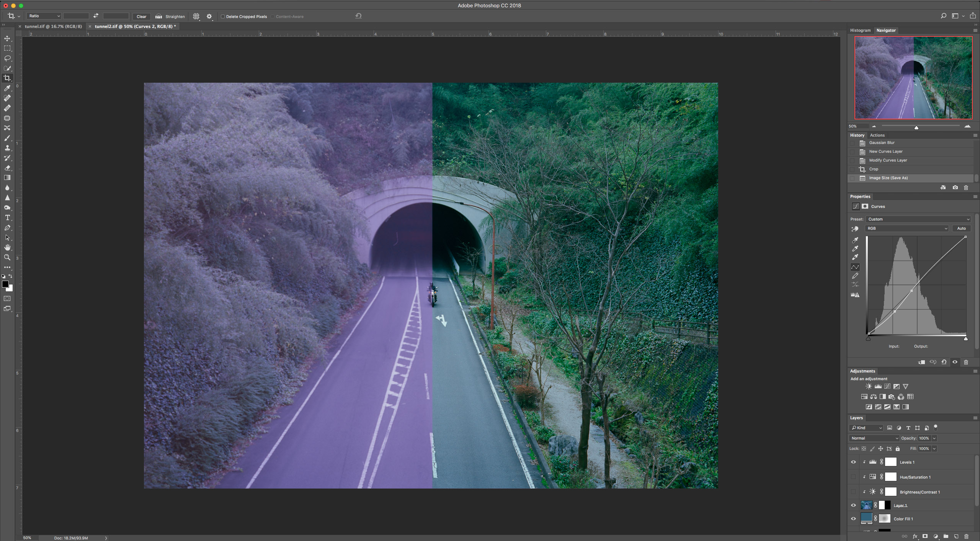Click the Levels adjustment icon
Image resolution: width=980 pixels, height=541 pixels.
[x=878, y=386]
